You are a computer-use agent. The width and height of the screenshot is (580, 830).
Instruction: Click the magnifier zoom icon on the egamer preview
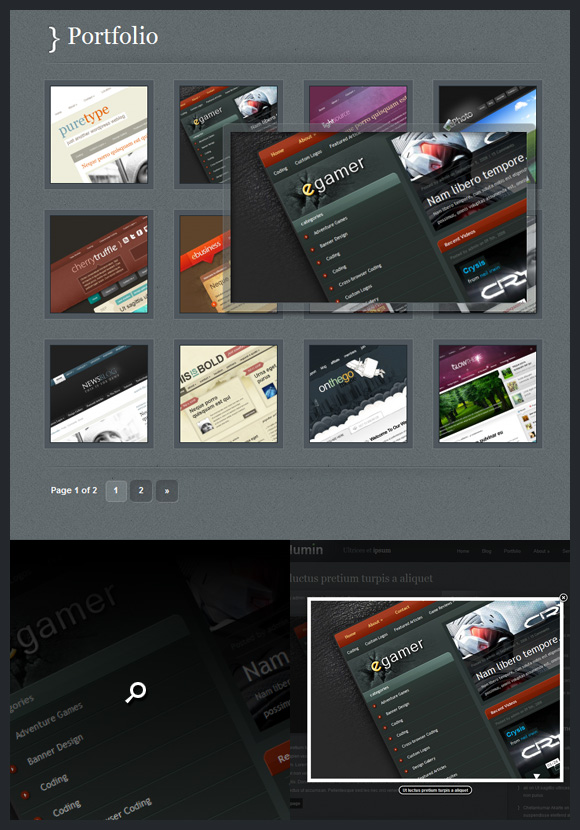click(x=135, y=692)
